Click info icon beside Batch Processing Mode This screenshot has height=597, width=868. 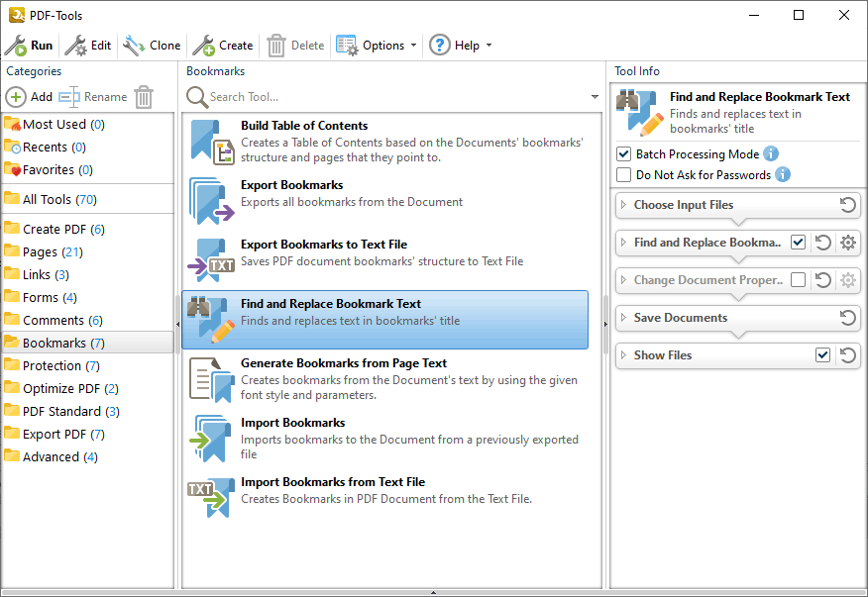[771, 154]
